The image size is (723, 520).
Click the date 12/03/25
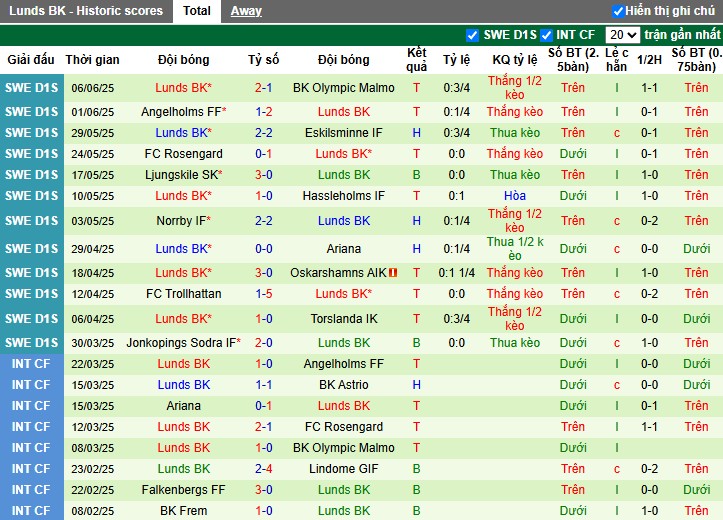pos(92,427)
